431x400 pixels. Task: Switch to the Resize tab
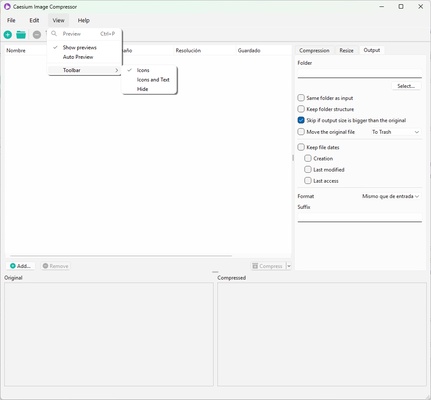click(346, 50)
